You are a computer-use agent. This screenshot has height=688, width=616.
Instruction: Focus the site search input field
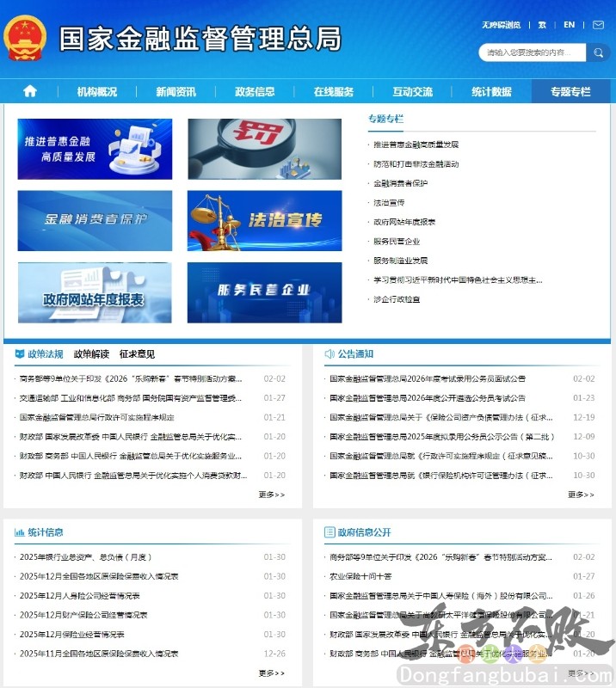pos(533,52)
